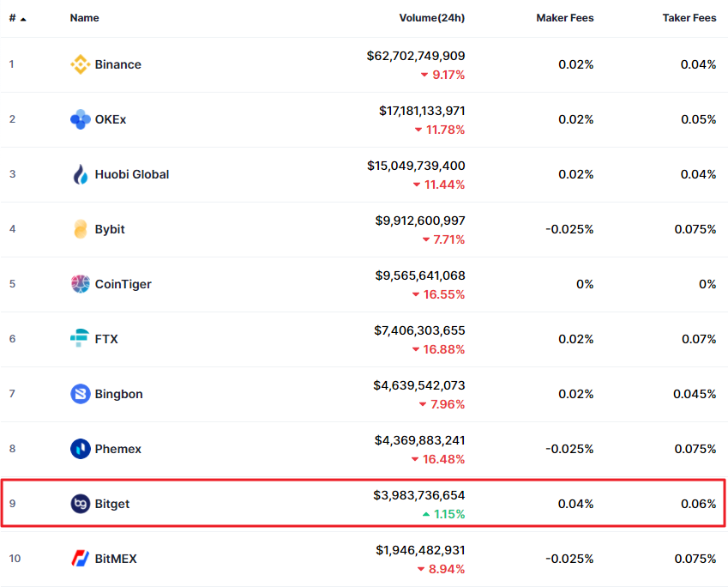Click the OKEx logo icon

click(x=81, y=119)
